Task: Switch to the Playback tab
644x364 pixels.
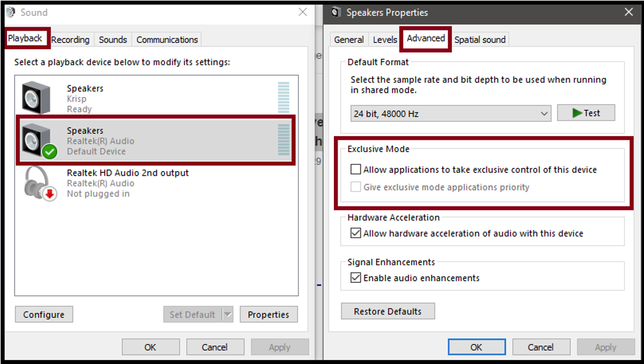Action: (25, 38)
